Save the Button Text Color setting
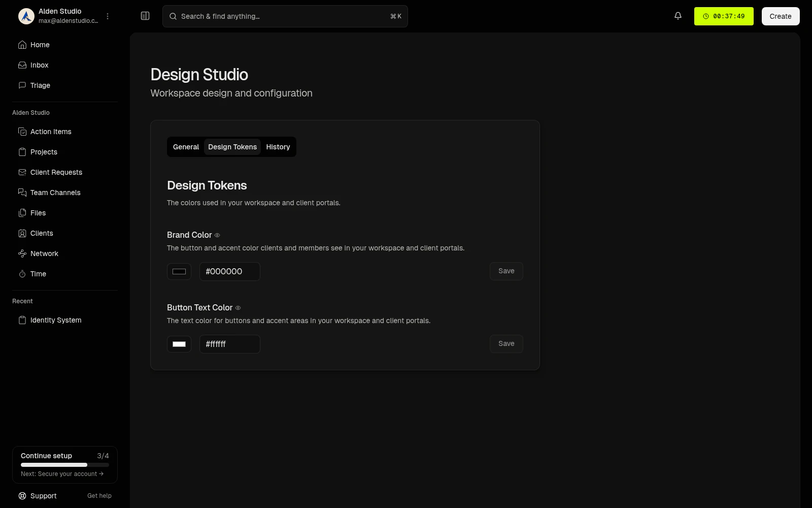This screenshot has height=508, width=812. (506, 344)
